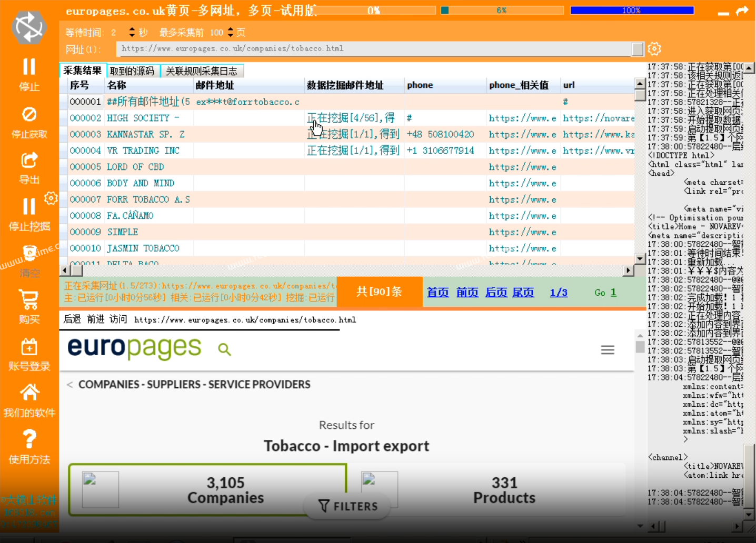Click the phone_相关值 column header

(x=524, y=85)
